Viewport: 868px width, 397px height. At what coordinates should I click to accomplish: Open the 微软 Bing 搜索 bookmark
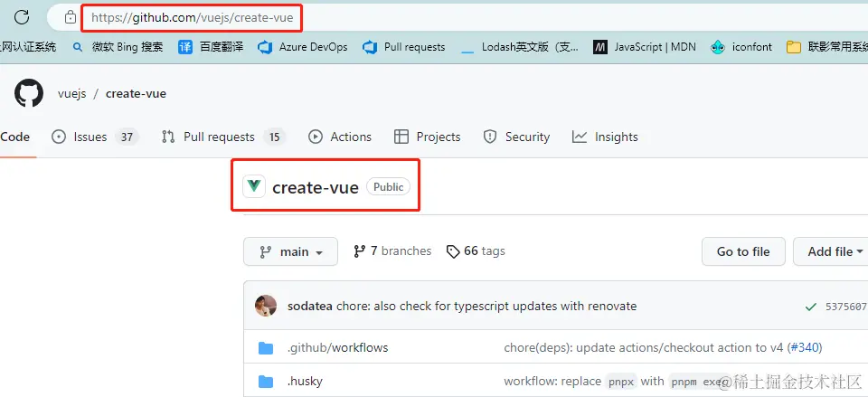pyautogui.click(x=118, y=47)
